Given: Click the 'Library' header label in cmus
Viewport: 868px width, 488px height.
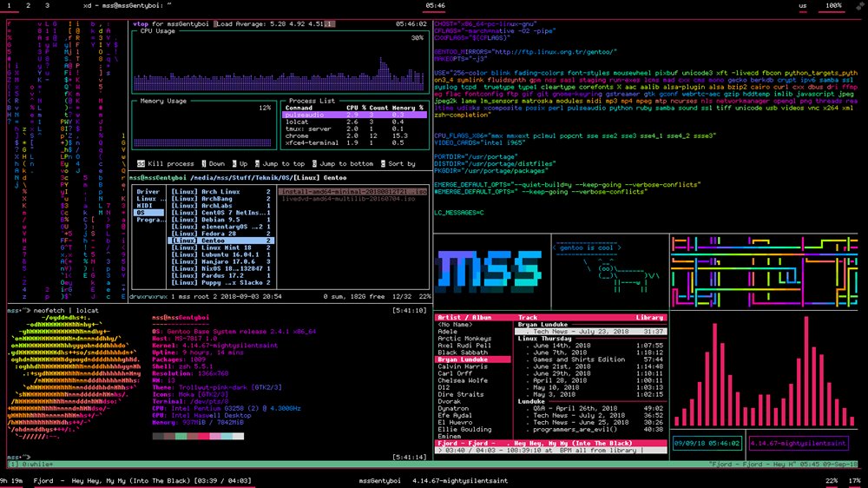Looking at the screenshot, I should pos(649,318).
